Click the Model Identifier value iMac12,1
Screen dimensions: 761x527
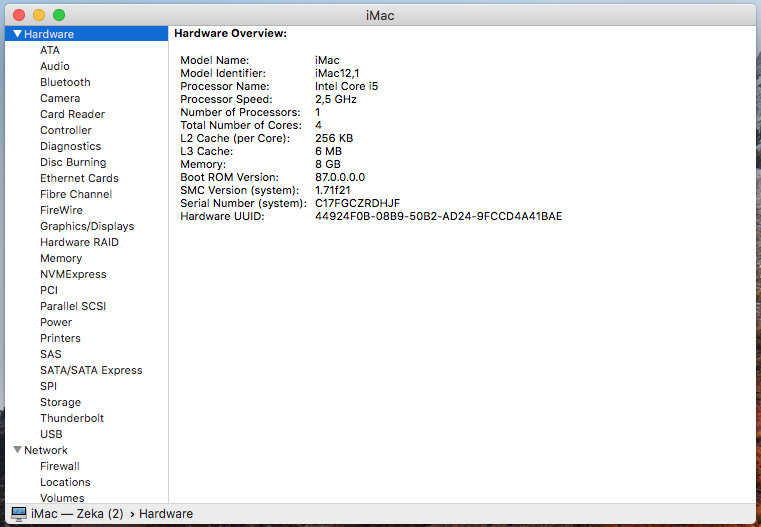pos(337,73)
